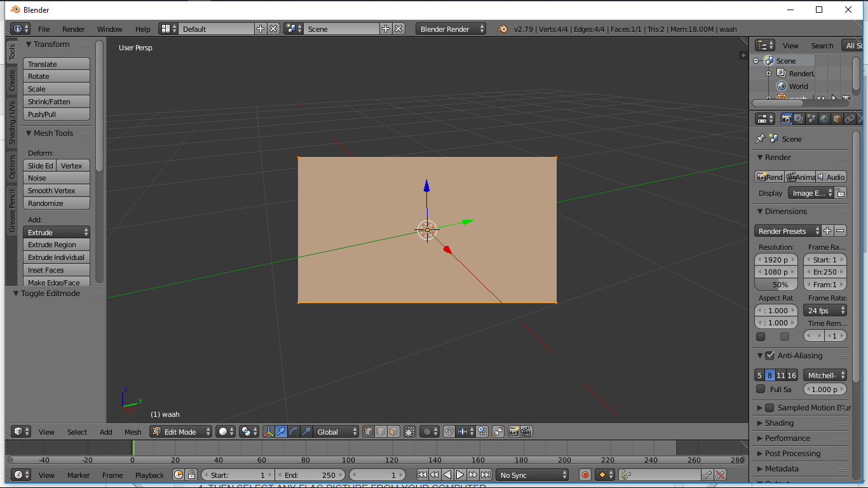Viewport: 868px width, 488px height.
Task: Click the insert keyframes key icon
Action: [707, 475]
